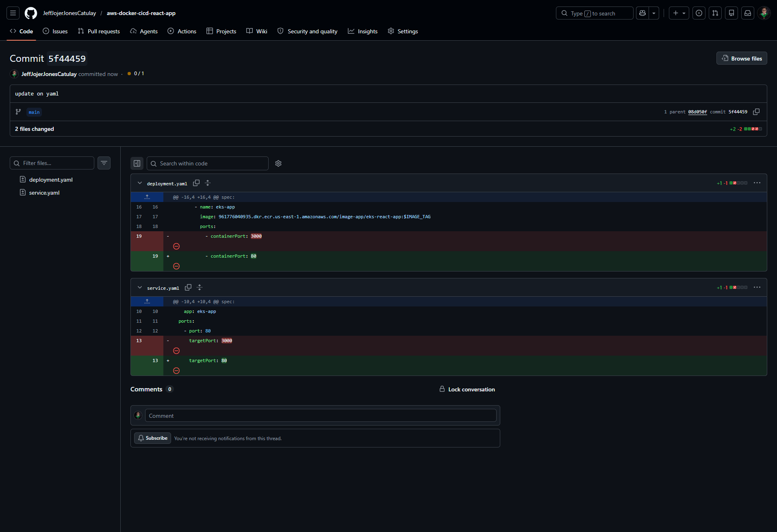Open the Copilot chat icon
The width and height of the screenshot is (777, 532).
[642, 13]
